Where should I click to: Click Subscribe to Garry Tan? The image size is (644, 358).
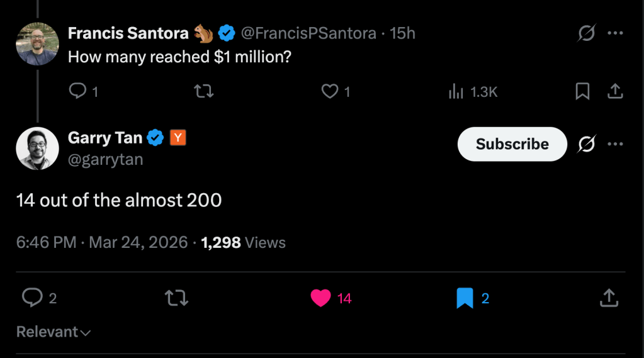pyautogui.click(x=512, y=144)
